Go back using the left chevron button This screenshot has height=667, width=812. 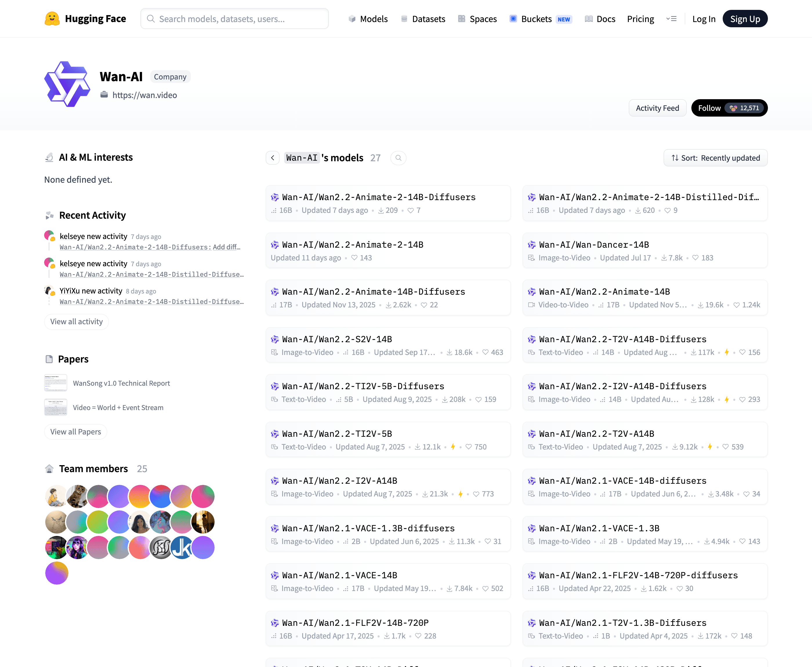click(x=273, y=158)
